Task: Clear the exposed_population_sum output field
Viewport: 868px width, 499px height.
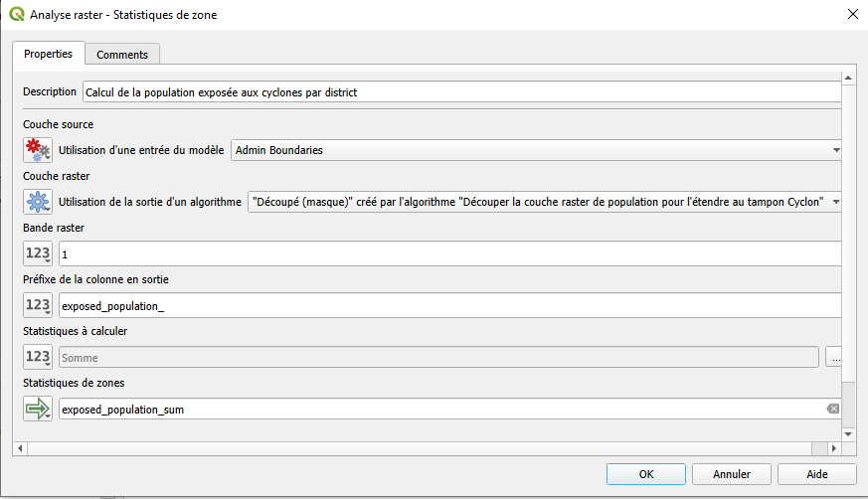Action: click(x=832, y=409)
